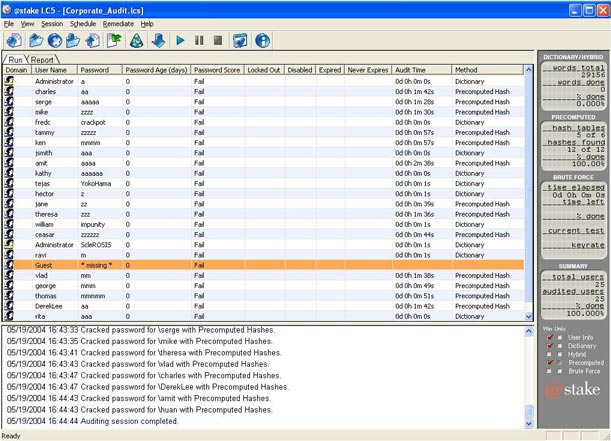The height and width of the screenshot is (441, 611).
Task: Click the blue down arrow toolbar icon
Action: pos(158,41)
